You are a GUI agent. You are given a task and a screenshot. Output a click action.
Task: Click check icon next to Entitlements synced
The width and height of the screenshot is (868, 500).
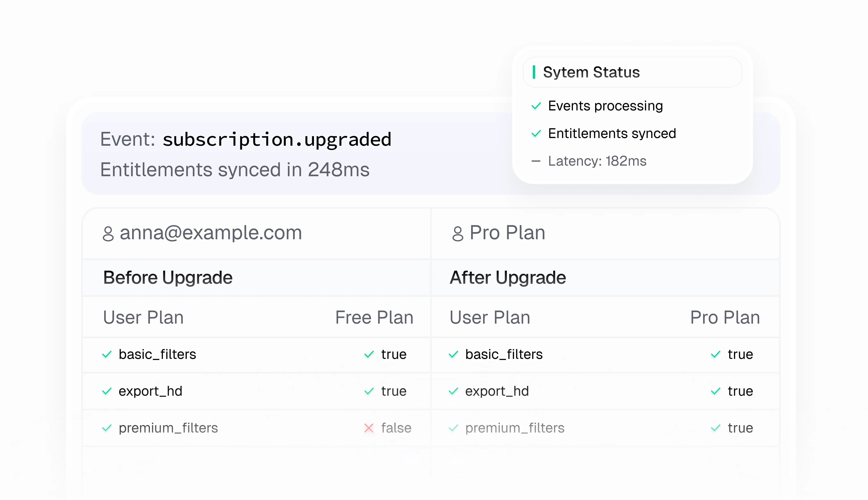point(536,133)
